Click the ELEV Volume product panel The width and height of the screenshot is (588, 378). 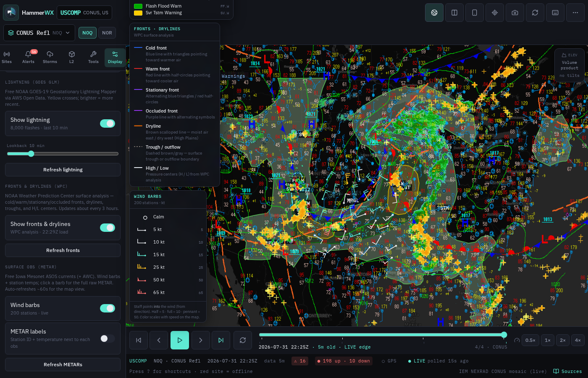pos(570,65)
